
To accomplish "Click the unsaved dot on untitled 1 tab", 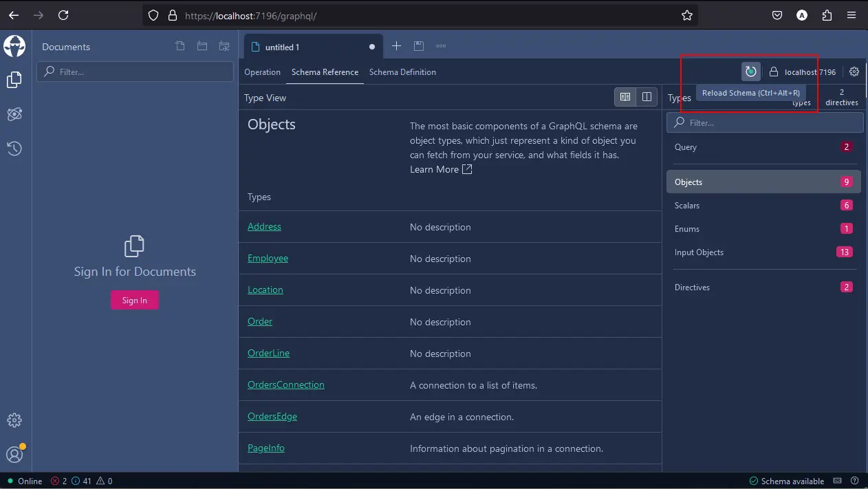I will coord(372,47).
